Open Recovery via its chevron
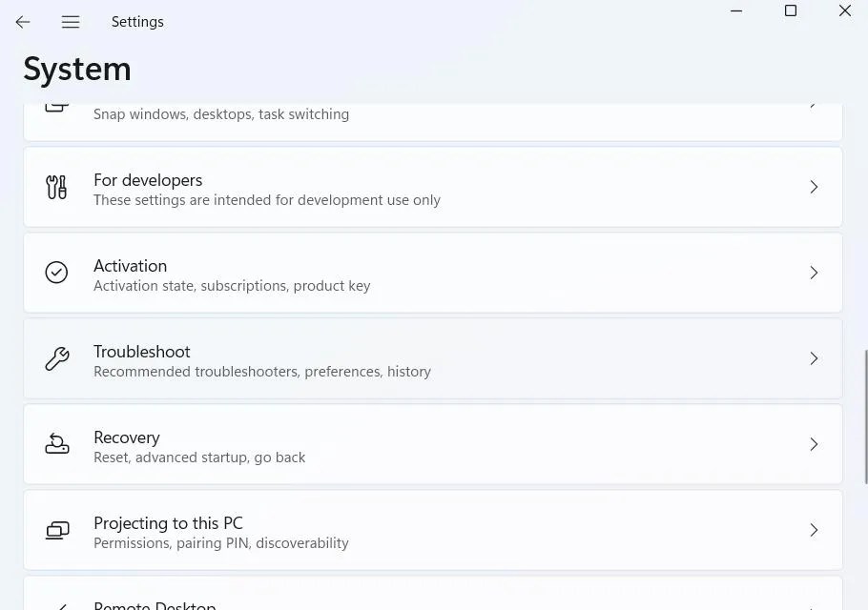868x610 pixels. [814, 444]
